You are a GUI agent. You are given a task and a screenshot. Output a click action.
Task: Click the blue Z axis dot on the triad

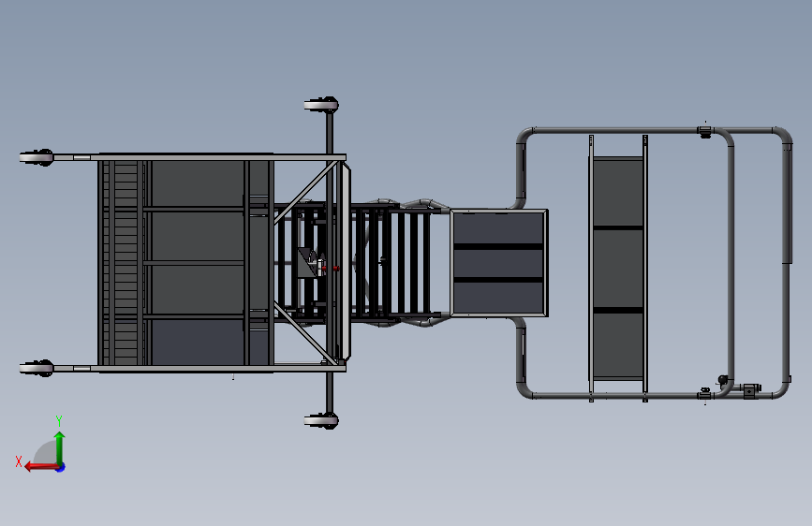pos(61,467)
